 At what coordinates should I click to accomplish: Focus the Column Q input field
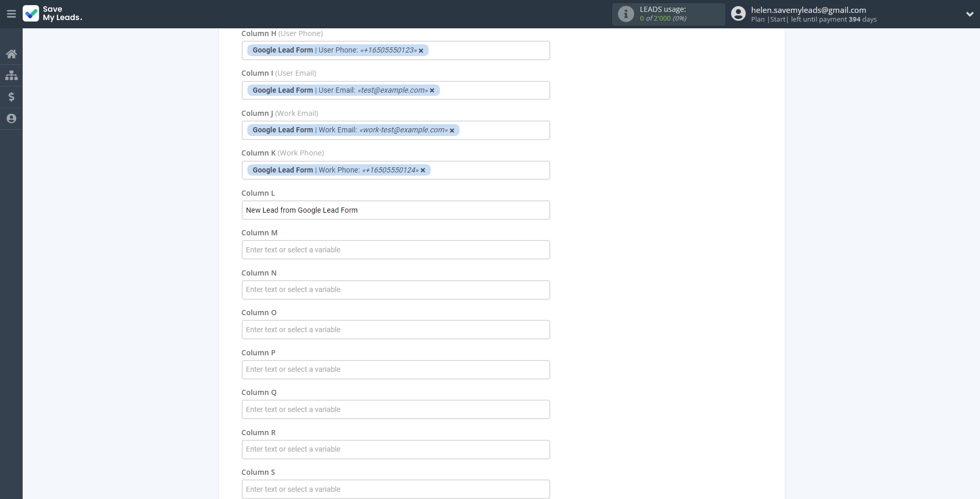pyautogui.click(x=396, y=409)
